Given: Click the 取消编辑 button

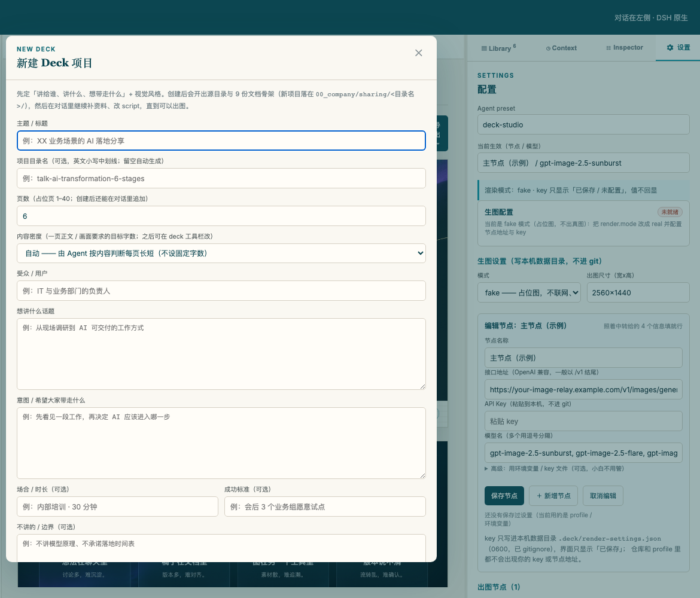Looking at the screenshot, I should tap(603, 496).
